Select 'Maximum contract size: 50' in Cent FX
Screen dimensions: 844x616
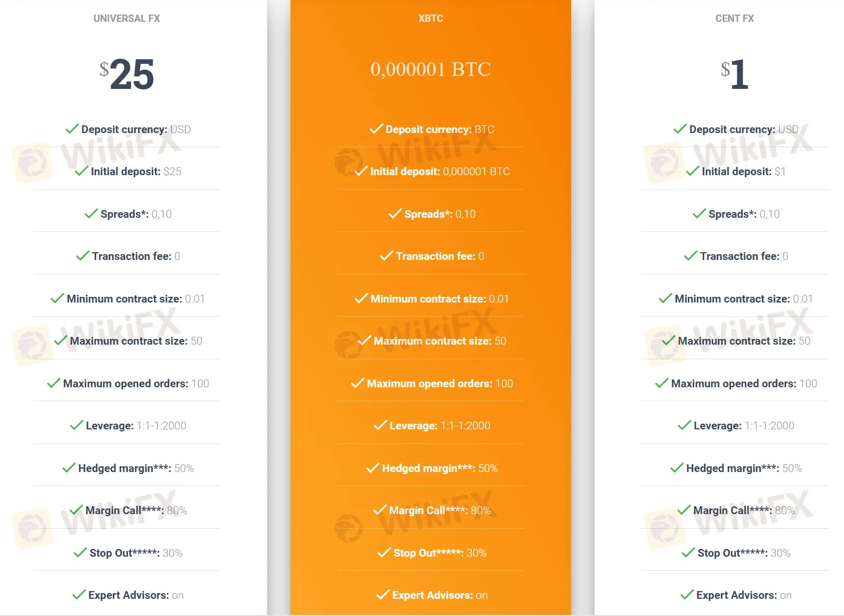pyautogui.click(x=744, y=341)
